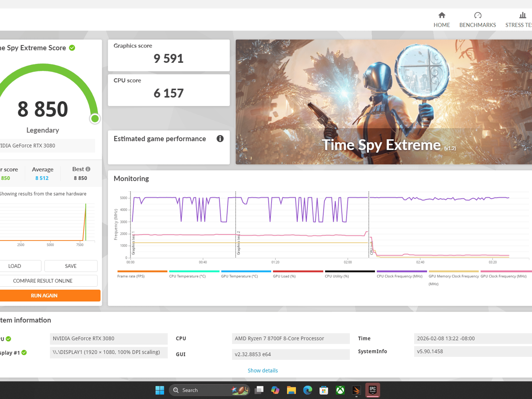Viewport: 532px width, 399px height.
Task: Click the CPU score 6 157 card
Action: (169, 90)
